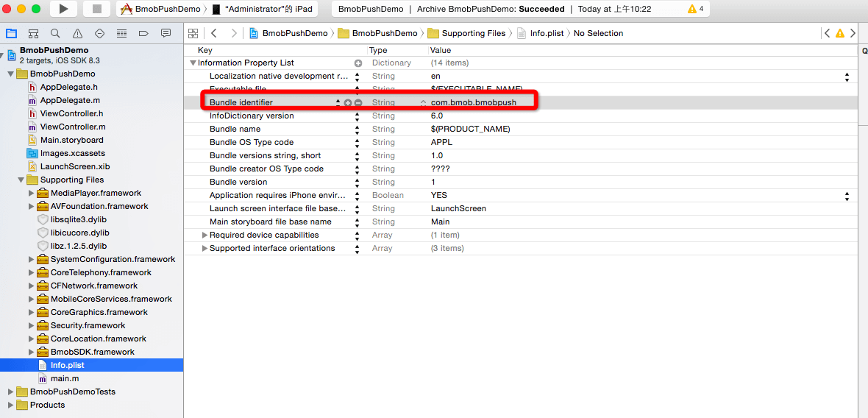Open Main.storyboard file
Viewport: 868px width, 418px height.
click(71, 140)
